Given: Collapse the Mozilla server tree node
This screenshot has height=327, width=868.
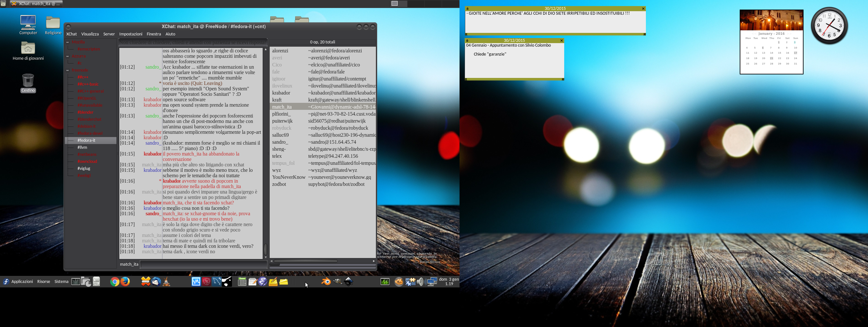Looking at the screenshot, I should coord(68,42).
